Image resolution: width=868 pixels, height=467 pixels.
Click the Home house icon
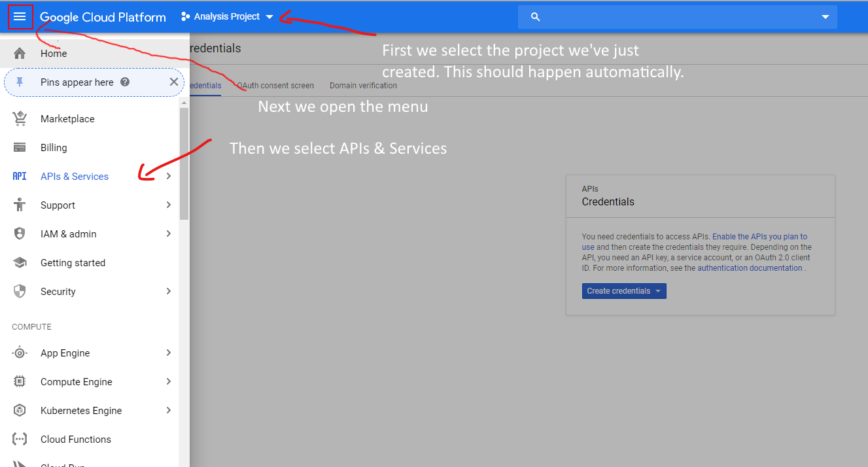(20, 54)
